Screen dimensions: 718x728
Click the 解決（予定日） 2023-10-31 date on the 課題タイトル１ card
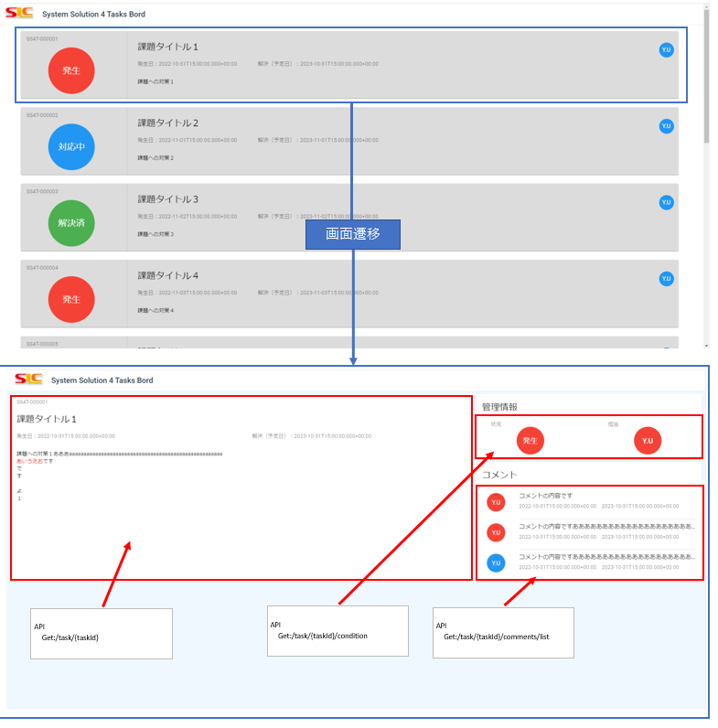pyautogui.click(x=318, y=64)
